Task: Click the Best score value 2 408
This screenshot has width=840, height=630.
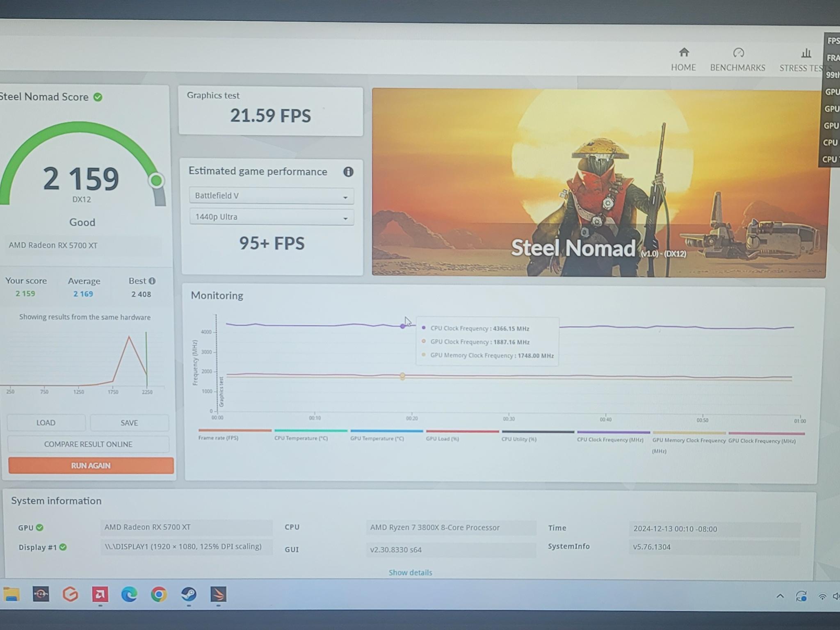Action: (x=141, y=294)
